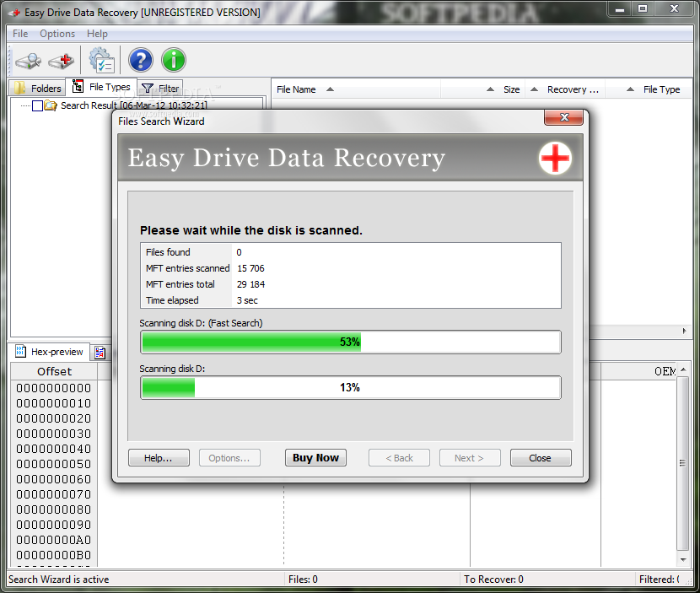Click offset row 0000000080
Viewport: 700px width, 593px height.
click(x=54, y=509)
